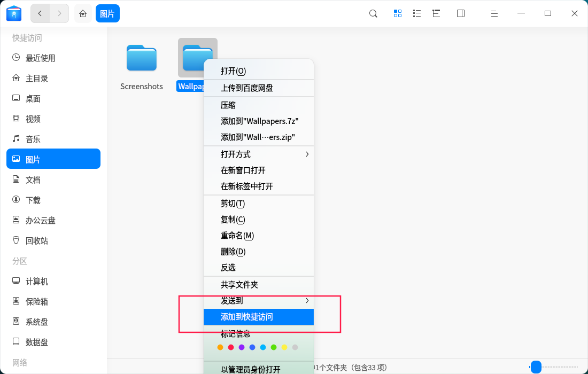Go forward with the right arrow button
Screen dimensions: 588x374
[59, 13]
